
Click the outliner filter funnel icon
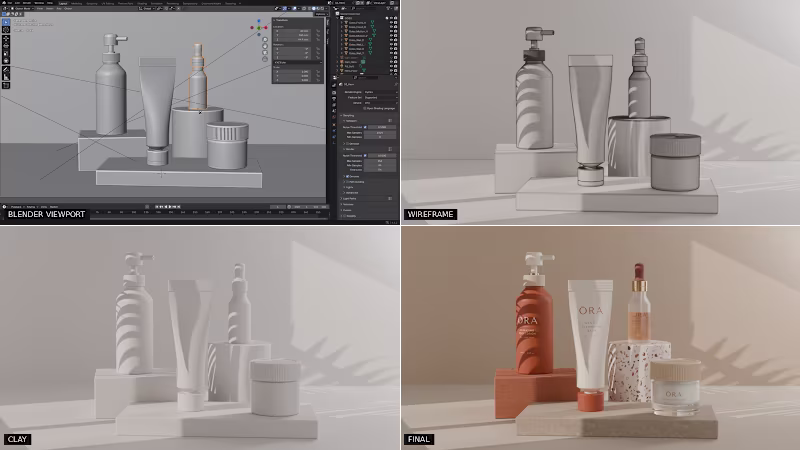388,8
